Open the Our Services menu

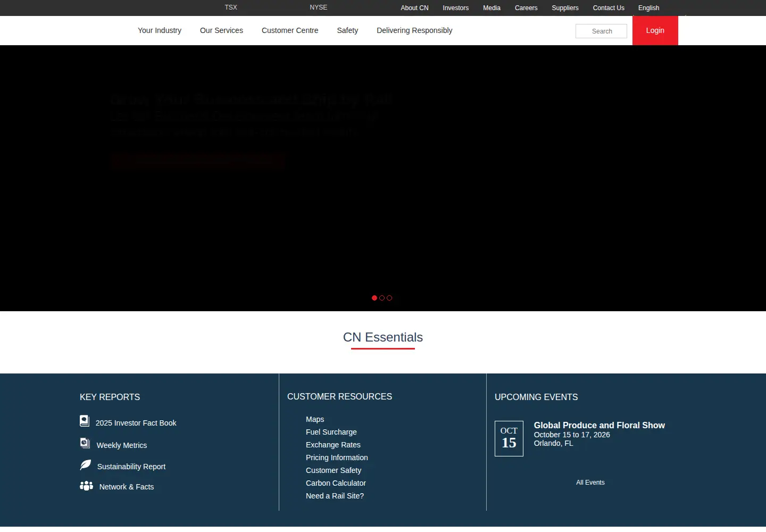pyautogui.click(x=221, y=30)
